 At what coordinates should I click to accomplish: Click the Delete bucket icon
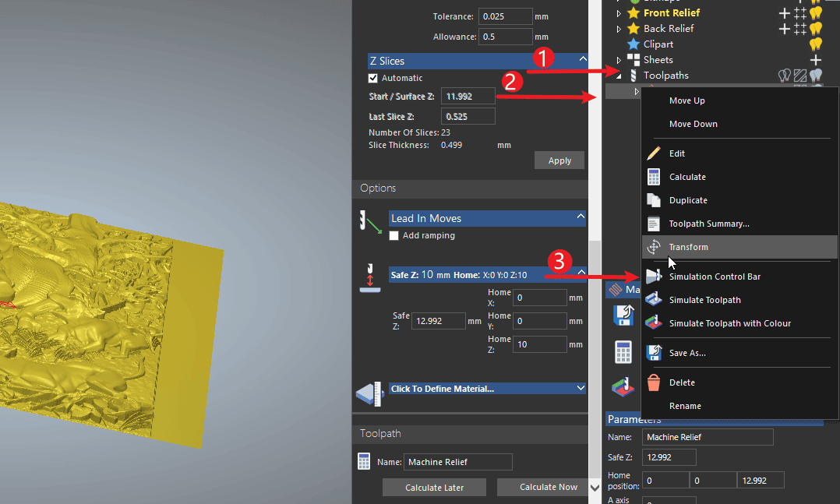[x=654, y=382]
